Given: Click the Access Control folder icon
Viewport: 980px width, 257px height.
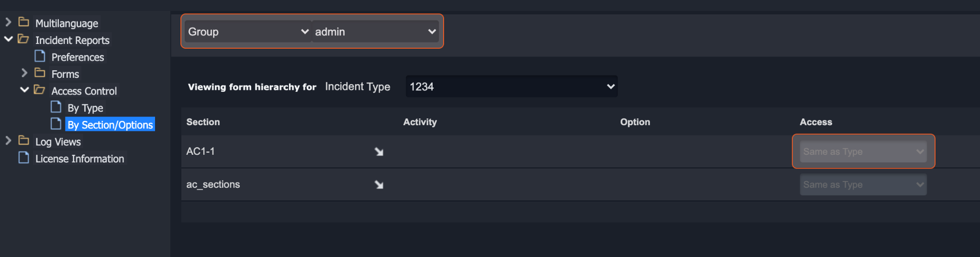Looking at the screenshot, I should click(39, 90).
